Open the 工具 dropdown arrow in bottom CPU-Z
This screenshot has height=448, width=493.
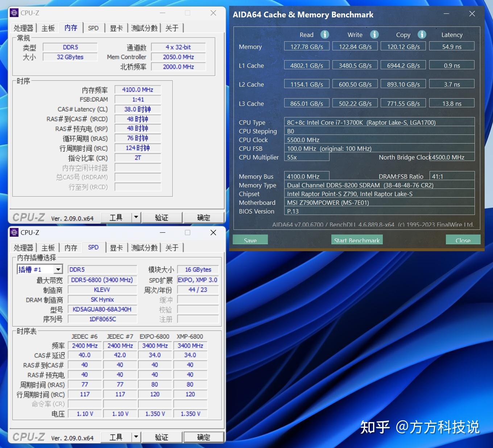[136, 437]
